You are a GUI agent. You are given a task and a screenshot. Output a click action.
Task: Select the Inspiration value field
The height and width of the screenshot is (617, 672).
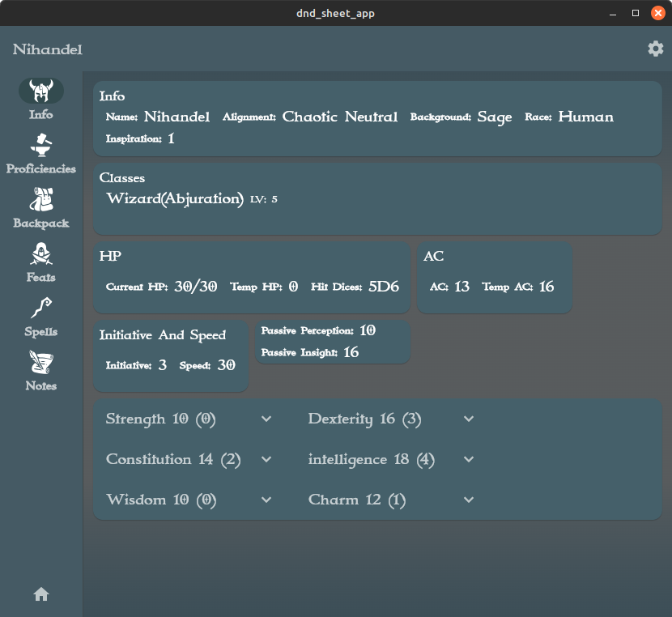point(171,138)
